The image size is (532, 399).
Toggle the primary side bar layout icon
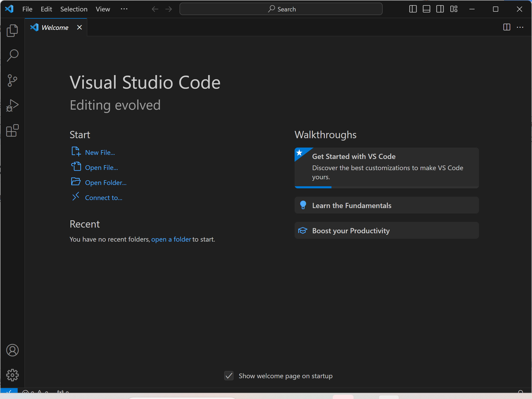[x=413, y=9]
